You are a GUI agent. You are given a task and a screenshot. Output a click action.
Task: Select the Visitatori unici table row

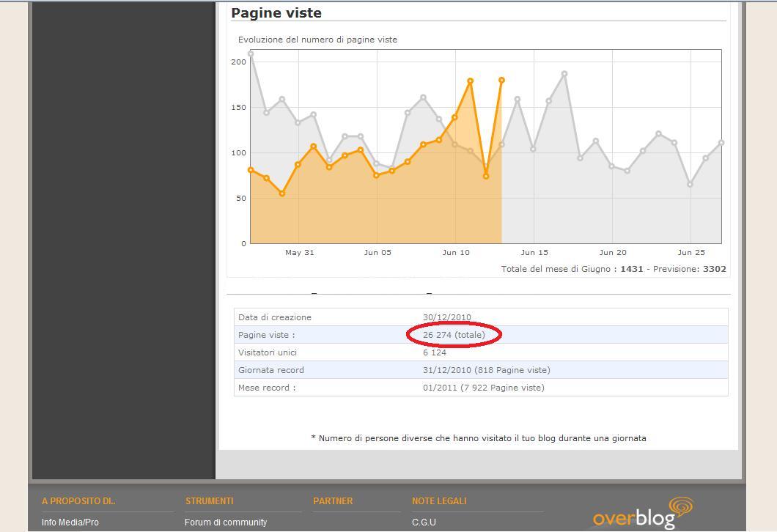tap(481, 352)
